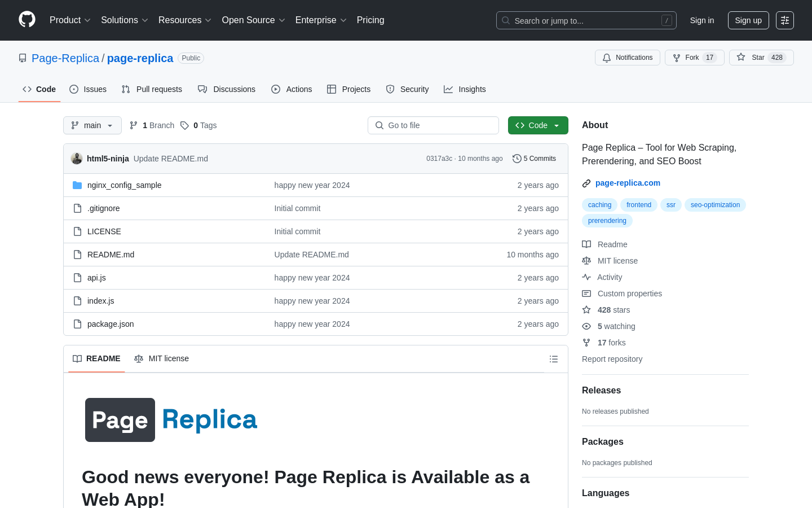Viewport: 812px width, 508px height.
Task: Click the Sign in link
Action: pyautogui.click(x=702, y=20)
